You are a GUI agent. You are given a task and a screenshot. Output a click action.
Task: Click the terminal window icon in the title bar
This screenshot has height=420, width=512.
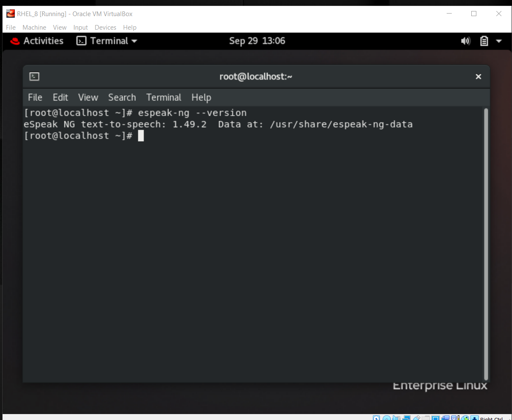34,76
